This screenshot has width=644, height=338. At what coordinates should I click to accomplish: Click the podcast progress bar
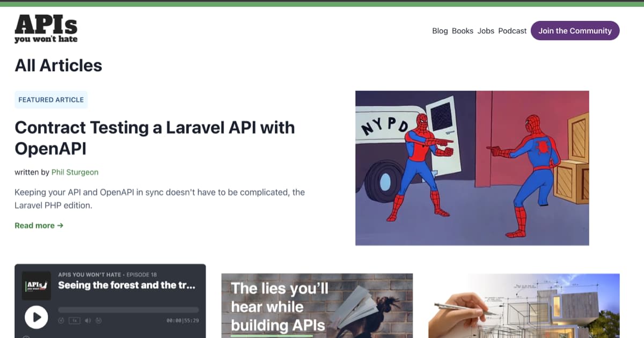[128, 310]
